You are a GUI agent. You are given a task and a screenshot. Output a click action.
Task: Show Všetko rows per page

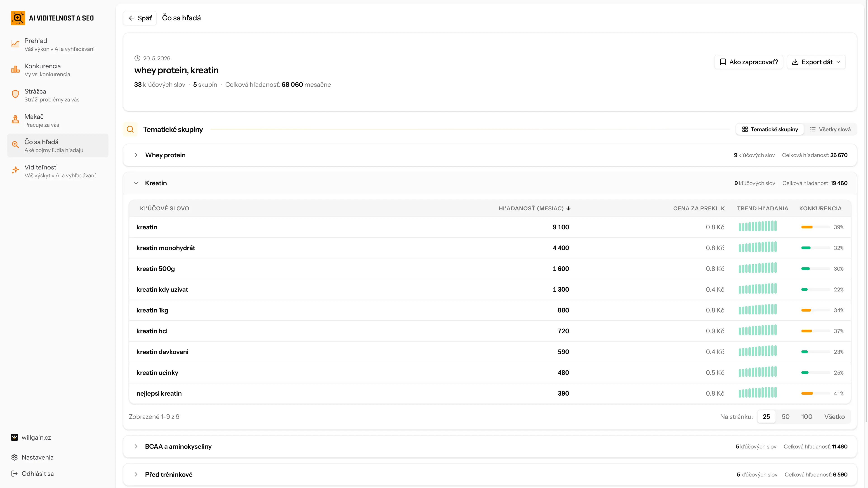[834, 417]
